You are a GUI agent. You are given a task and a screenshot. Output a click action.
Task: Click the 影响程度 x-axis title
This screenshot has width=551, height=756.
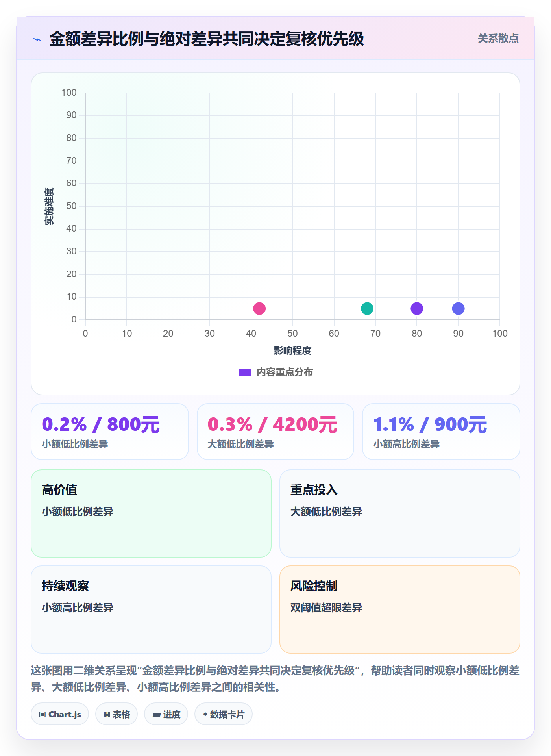[x=292, y=350]
